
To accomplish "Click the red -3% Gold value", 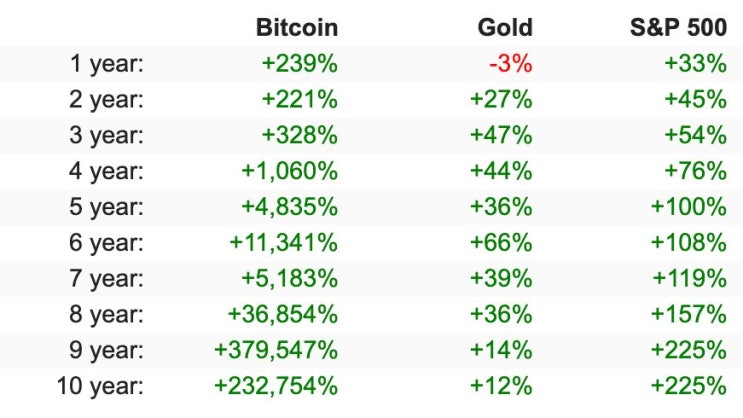I will [511, 64].
